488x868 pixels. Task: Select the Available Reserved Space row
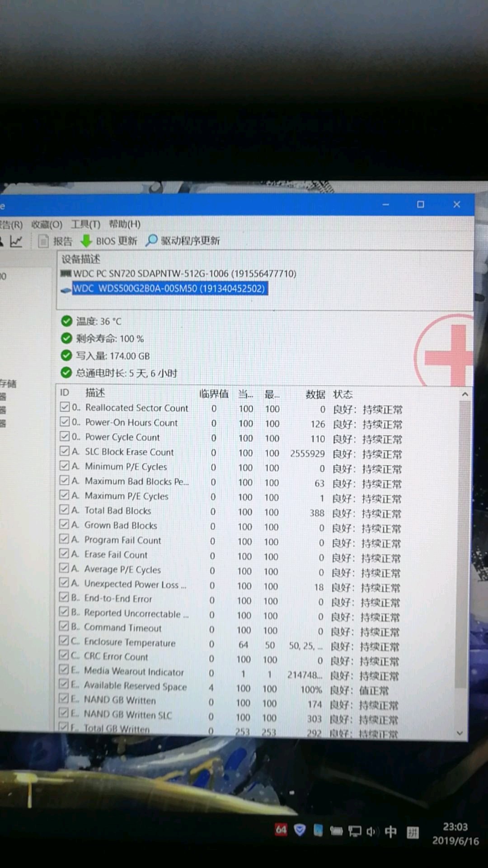click(x=230, y=689)
